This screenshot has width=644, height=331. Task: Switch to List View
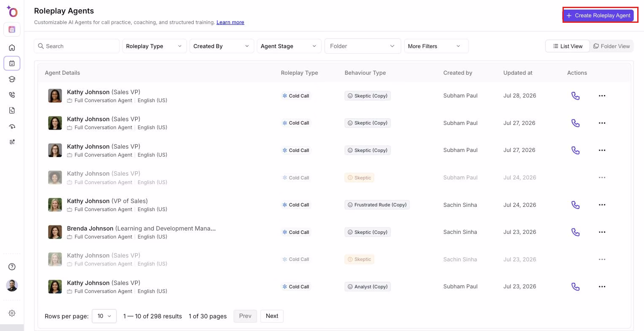pyautogui.click(x=567, y=46)
